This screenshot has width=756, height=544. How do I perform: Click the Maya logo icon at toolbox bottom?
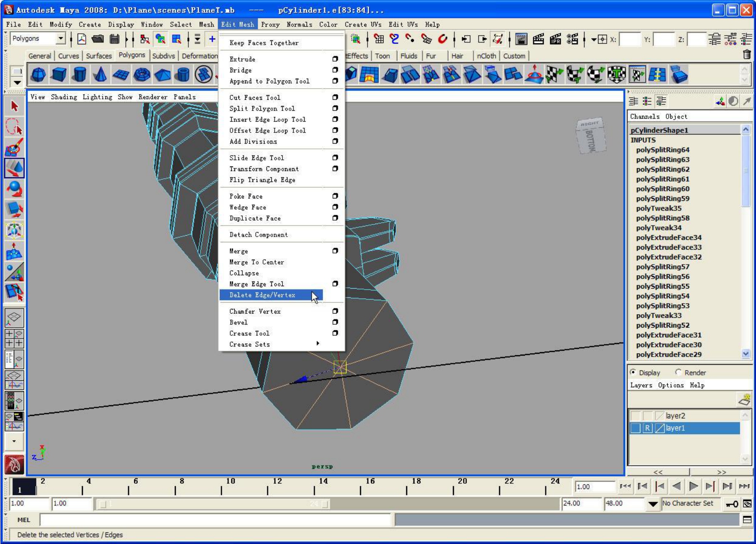click(14, 464)
